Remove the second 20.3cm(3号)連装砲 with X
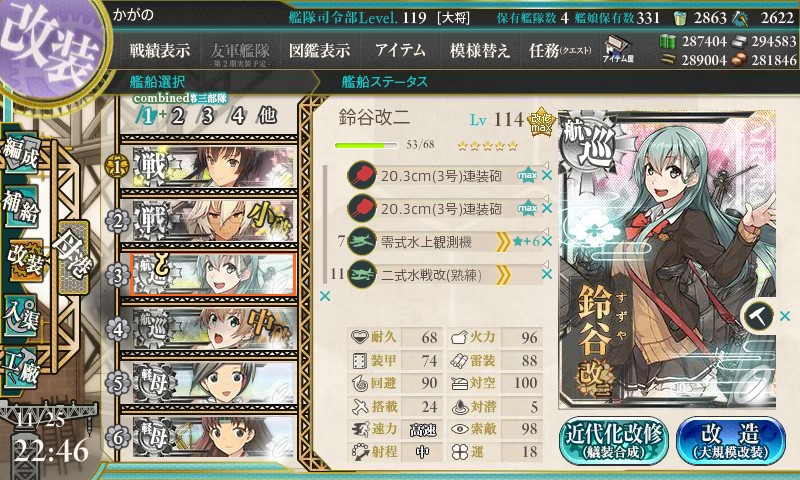The image size is (800, 480). [547, 208]
